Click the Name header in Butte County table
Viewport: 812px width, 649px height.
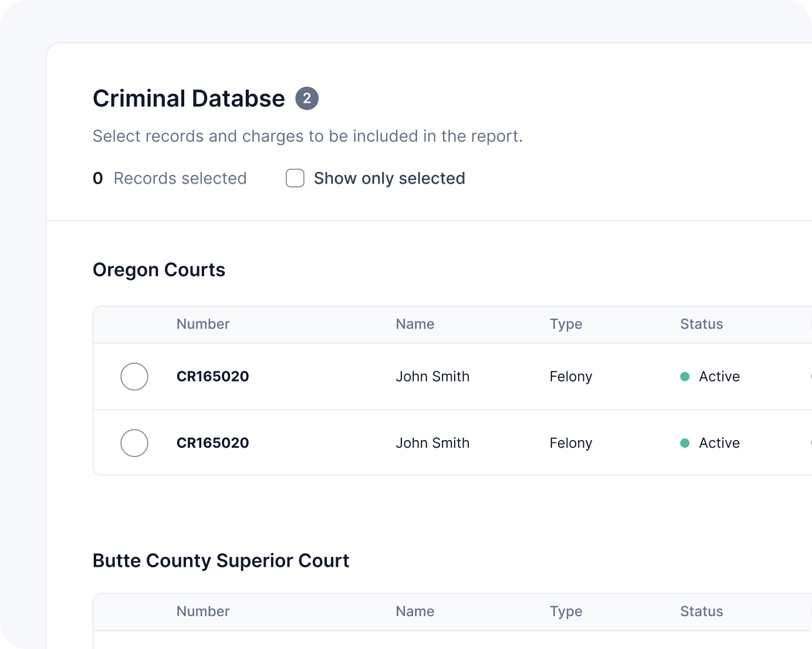[x=415, y=611]
